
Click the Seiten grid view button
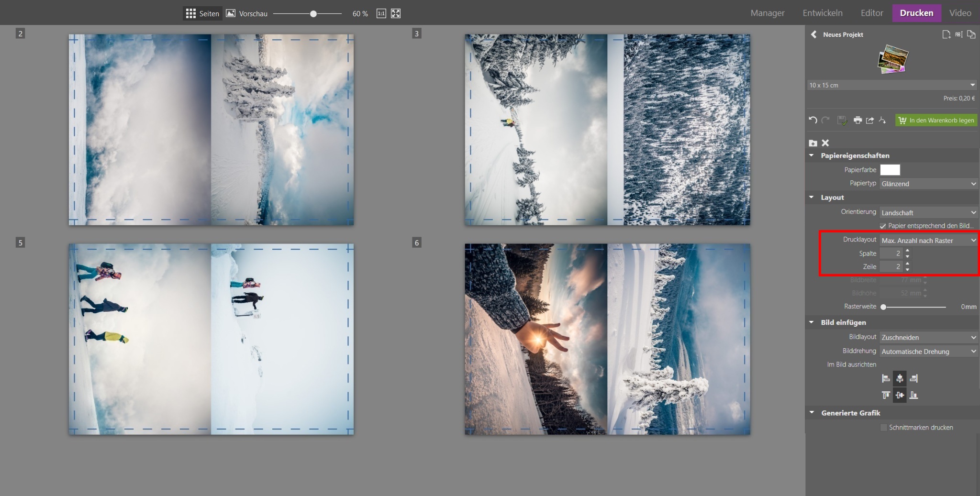202,13
